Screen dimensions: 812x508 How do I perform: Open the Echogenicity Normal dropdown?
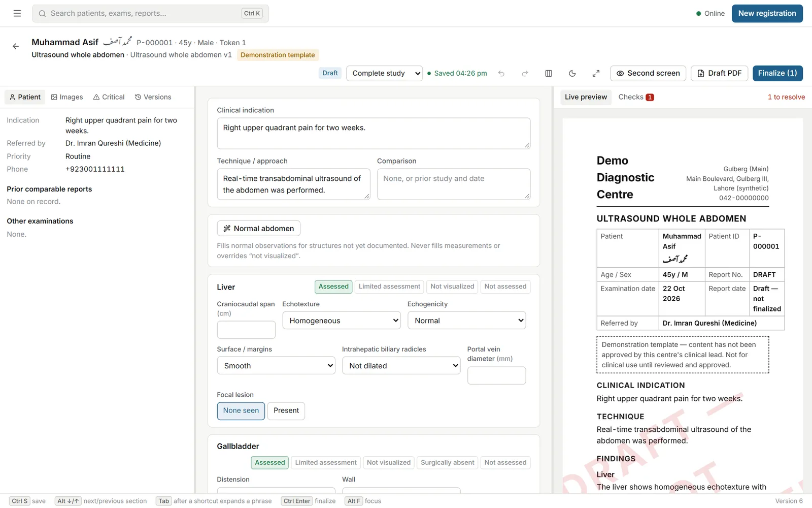tap(467, 321)
